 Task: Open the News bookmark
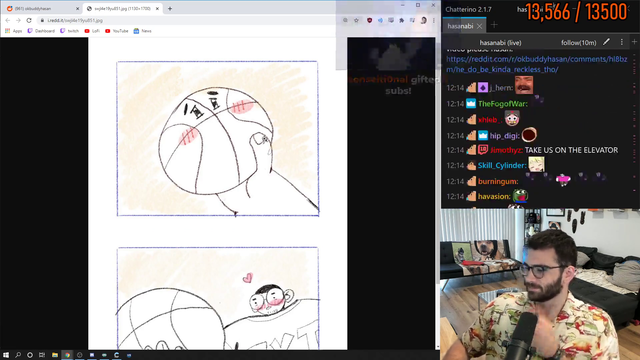point(142,31)
